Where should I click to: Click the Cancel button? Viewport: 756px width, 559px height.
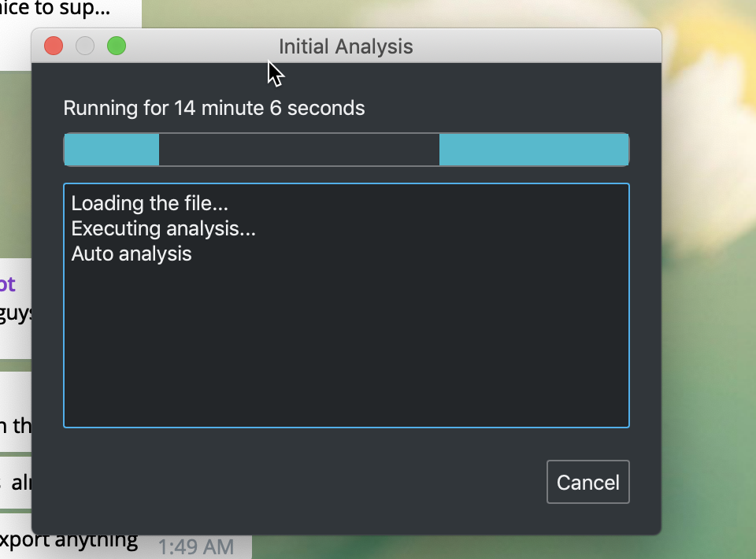(x=587, y=482)
